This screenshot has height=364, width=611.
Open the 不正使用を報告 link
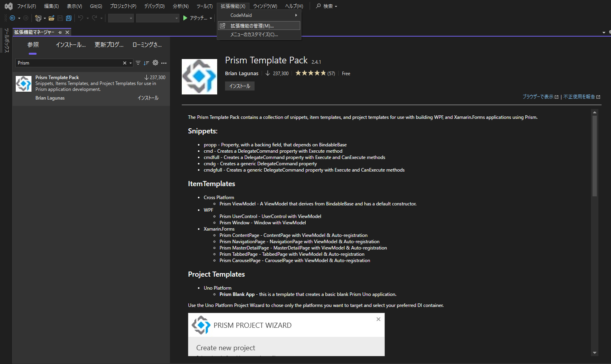(581, 97)
